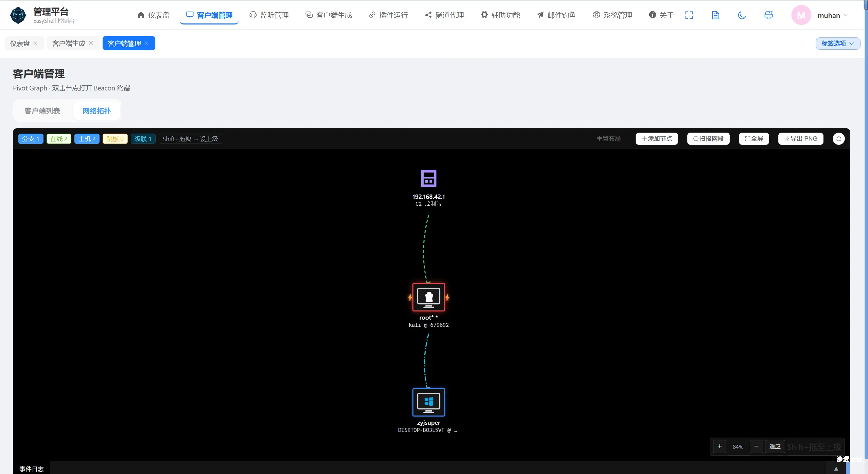Expand event log with up triangle
The image size is (868, 474).
(x=836, y=469)
